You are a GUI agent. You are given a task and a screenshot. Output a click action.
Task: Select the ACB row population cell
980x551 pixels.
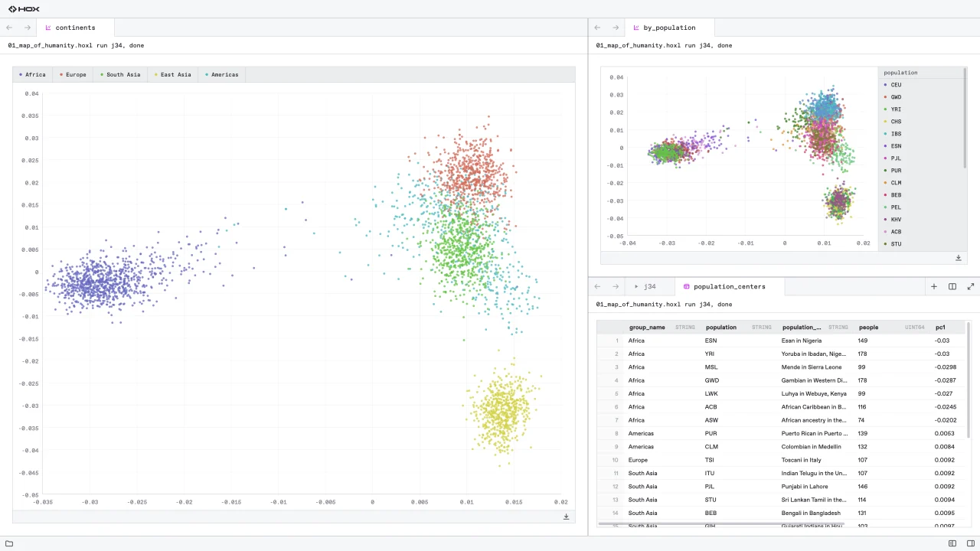pos(739,407)
